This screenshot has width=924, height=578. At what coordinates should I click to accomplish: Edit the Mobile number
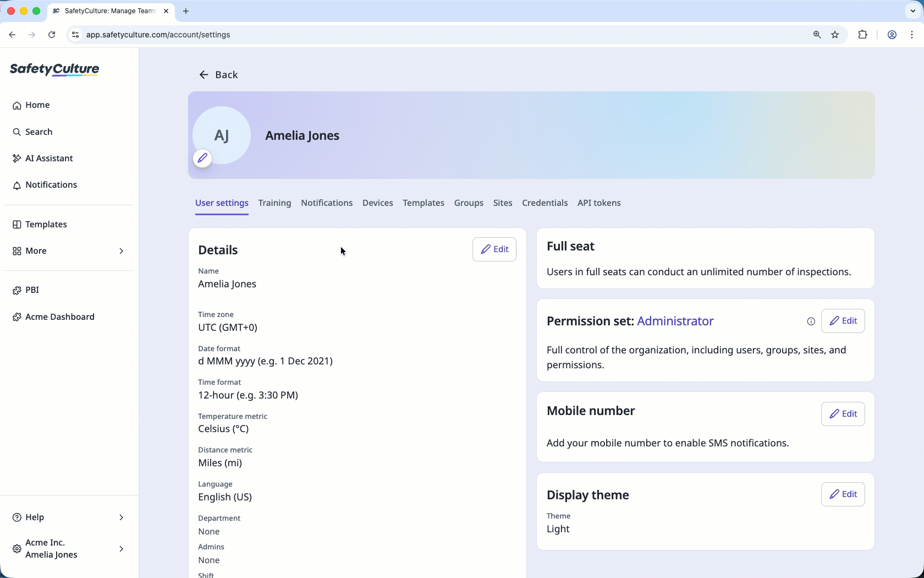pyautogui.click(x=843, y=414)
